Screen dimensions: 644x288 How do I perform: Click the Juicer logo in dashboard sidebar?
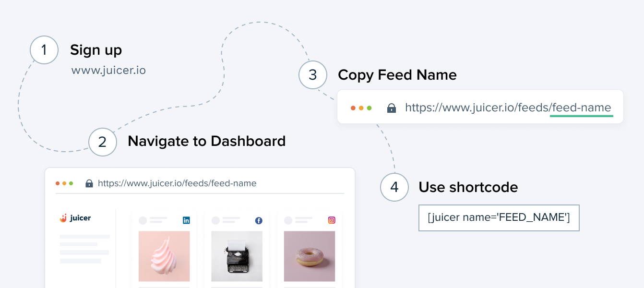(x=75, y=218)
